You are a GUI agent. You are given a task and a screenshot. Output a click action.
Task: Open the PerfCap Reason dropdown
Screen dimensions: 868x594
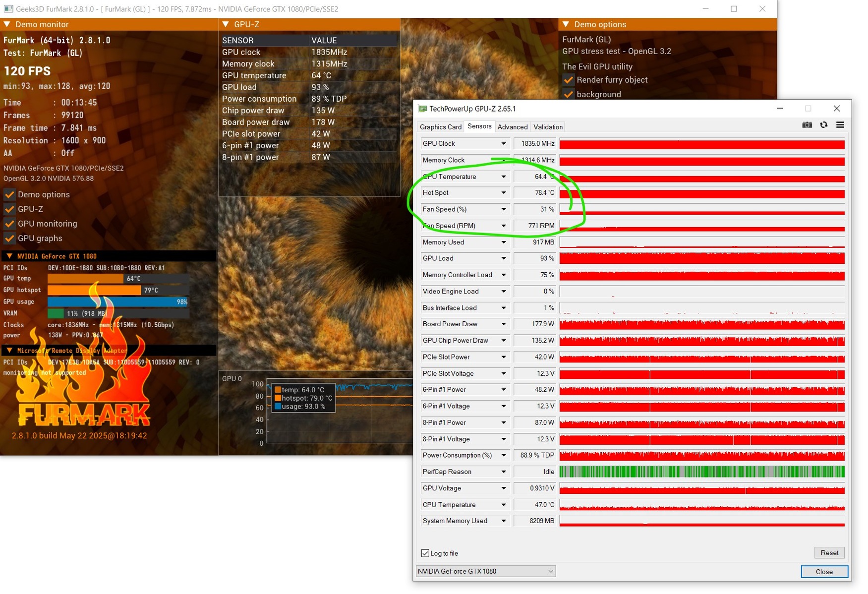click(504, 472)
